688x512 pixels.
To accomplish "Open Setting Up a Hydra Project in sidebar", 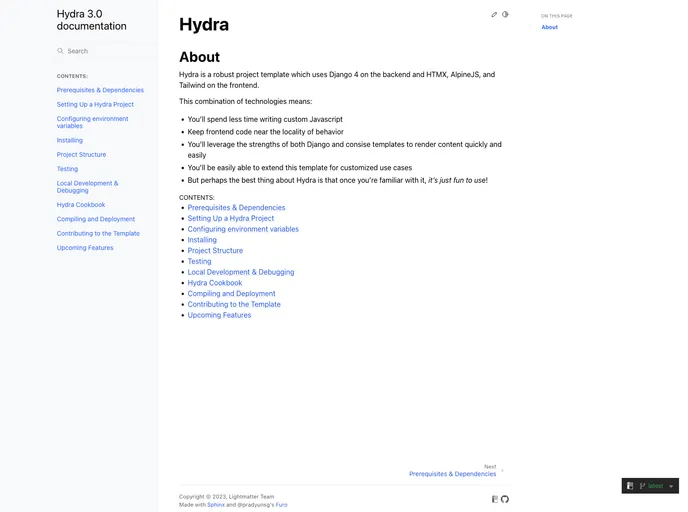I will point(95,104).
